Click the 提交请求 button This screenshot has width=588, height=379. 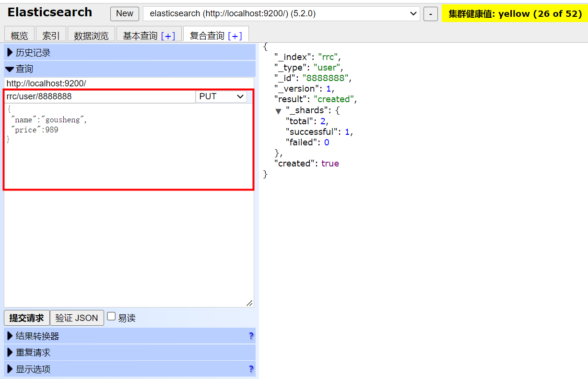(x=26, y=318)
